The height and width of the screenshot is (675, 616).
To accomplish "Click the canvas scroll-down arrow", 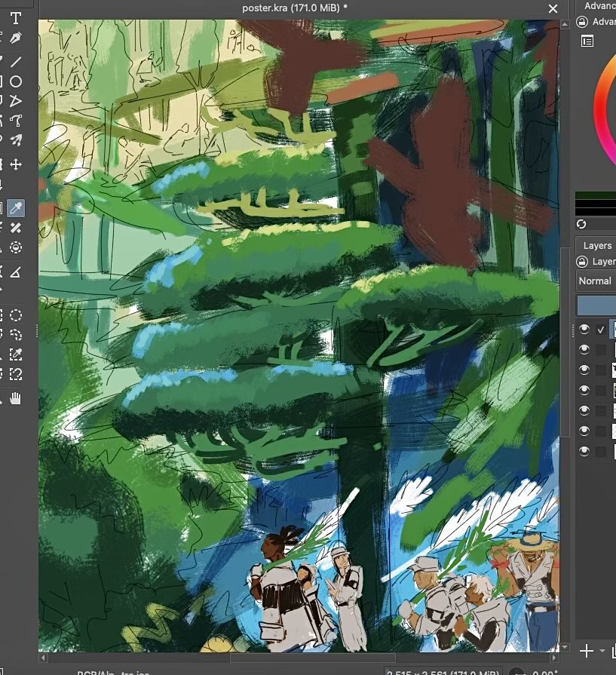I will (565, 647).
